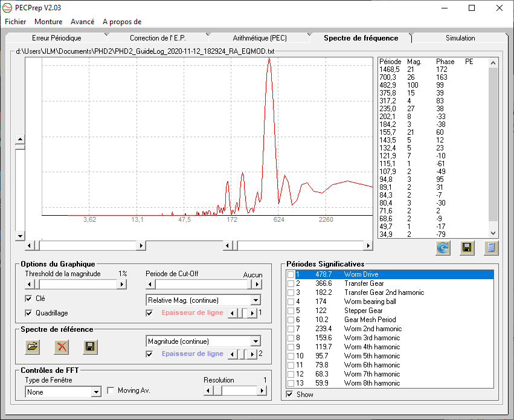
Task: Increase Threshold de la magnitude with right arrow
Action: 121,284
